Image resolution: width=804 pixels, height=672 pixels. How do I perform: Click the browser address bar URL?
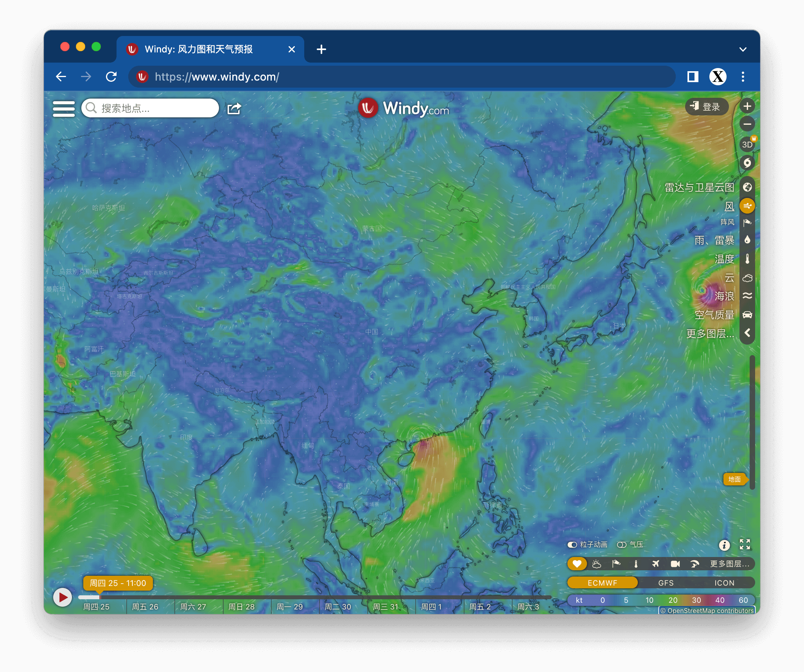click(x=402, y=77)
